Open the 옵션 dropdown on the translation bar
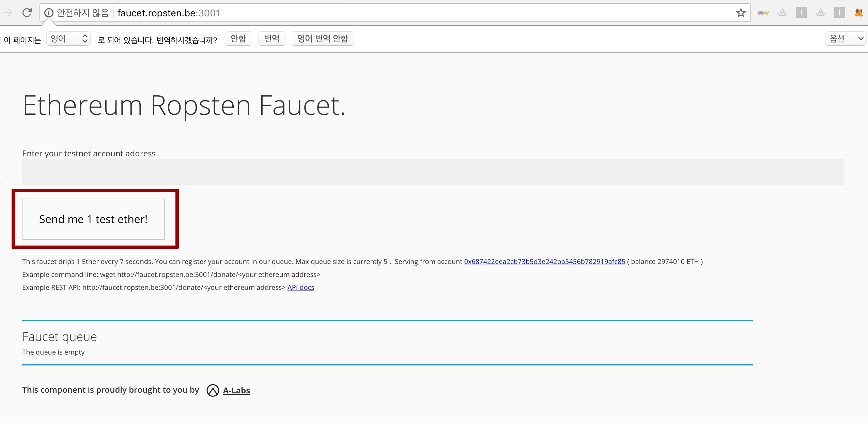Image resolution: width=868 pixels, height=423 pixels. coord(846,38)
